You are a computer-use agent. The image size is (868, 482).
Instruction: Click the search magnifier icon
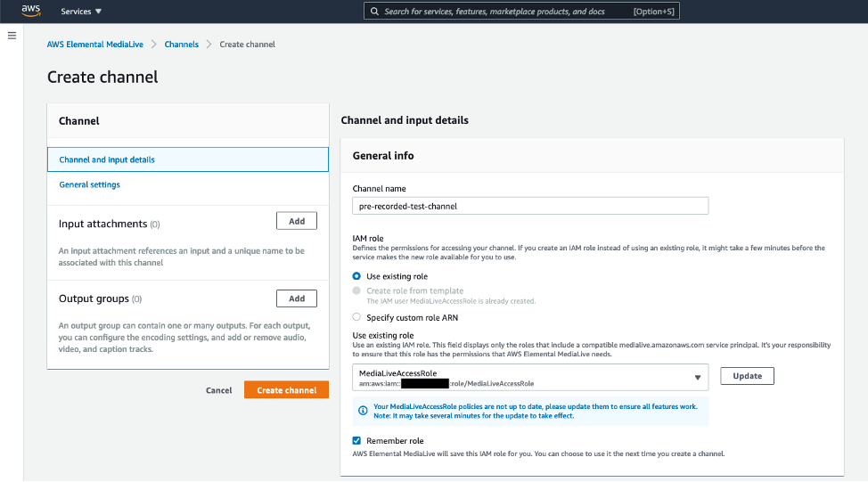pyautogui.click(x=375, y=11)
